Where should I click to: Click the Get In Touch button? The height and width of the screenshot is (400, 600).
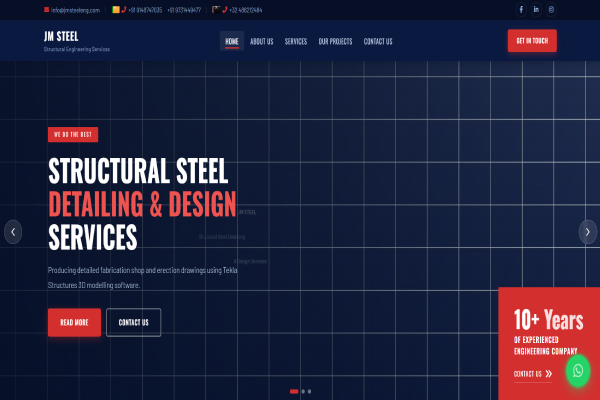coord(532,41)
